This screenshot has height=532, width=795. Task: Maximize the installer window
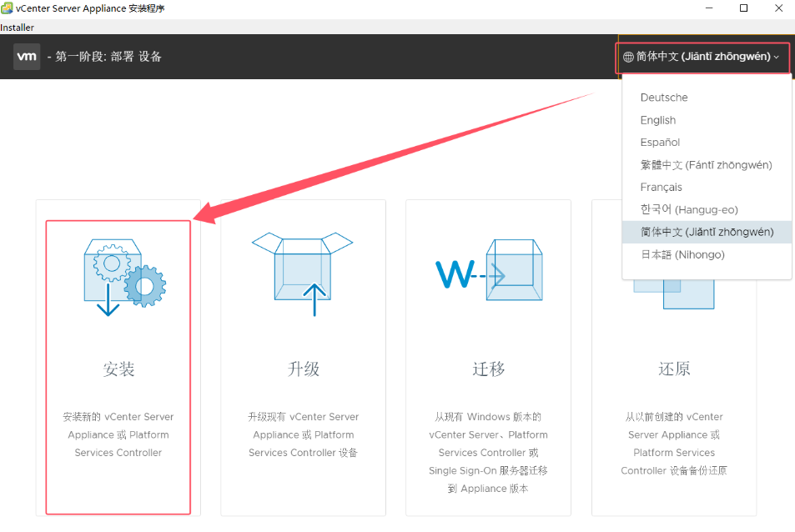point(744,8)
